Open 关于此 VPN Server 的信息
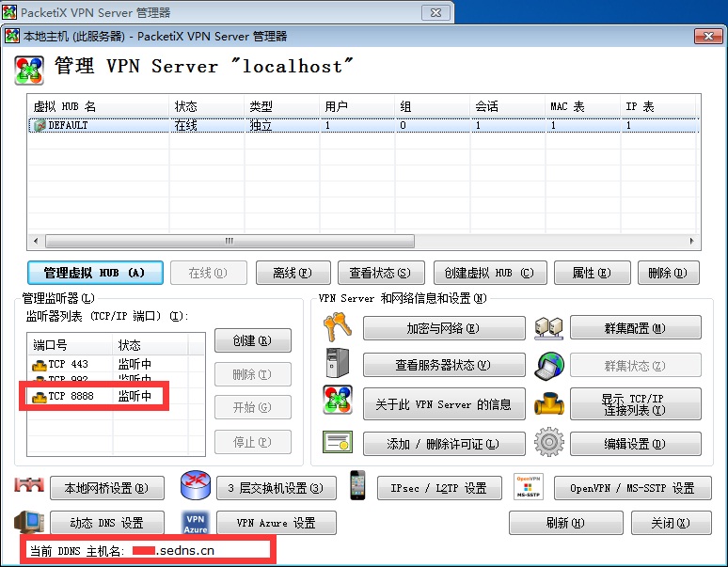This screenshot has width=728, height=567. [444, 404]
